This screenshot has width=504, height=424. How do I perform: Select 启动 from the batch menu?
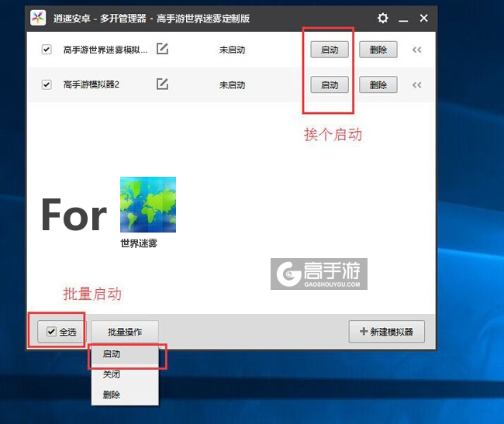pos(112,354)
